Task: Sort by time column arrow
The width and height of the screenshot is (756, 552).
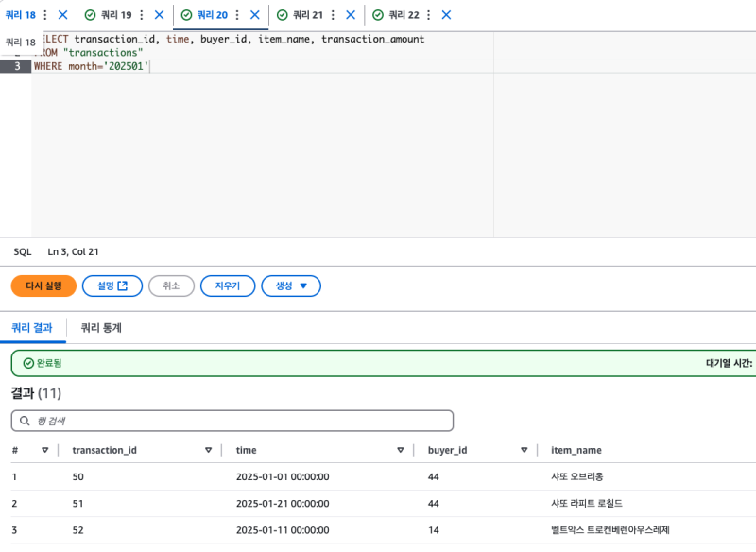Action: (x=401, y=450)
